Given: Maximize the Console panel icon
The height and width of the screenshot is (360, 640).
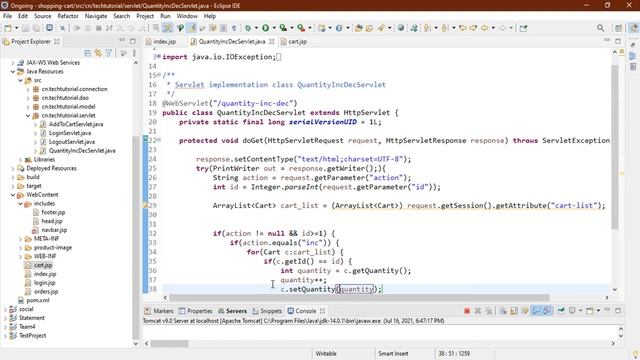Looking at the screenshot, I should tap(618, 311).
